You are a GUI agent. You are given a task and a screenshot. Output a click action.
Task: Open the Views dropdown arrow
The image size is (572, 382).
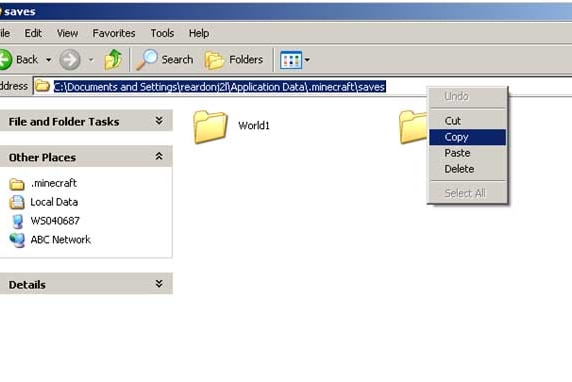(x=307, y=60)
